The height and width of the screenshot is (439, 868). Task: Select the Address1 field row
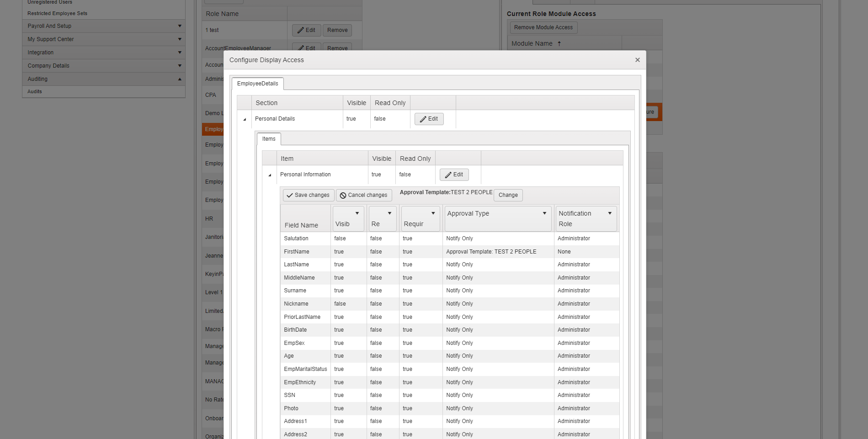[450, 421]
